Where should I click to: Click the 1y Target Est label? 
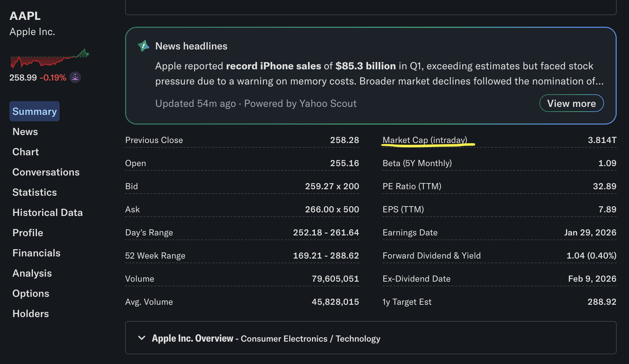[x=407, y=302]
